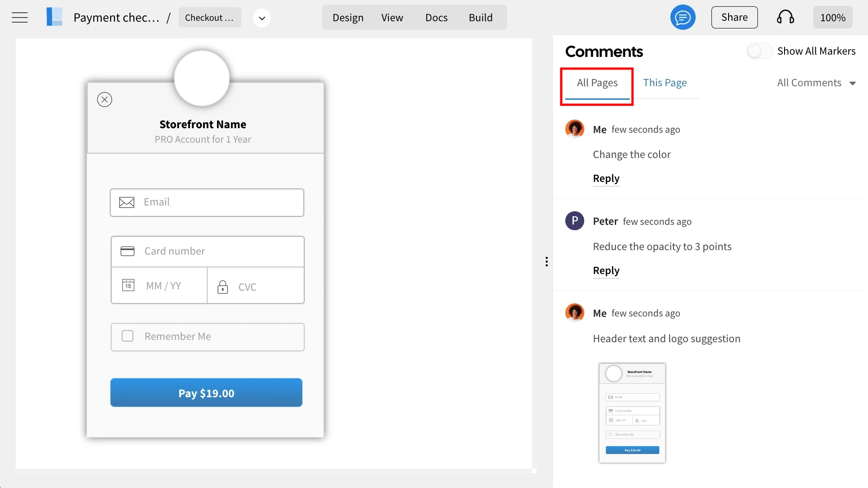Click the blue project logo icon
Viewport: 868px width, 488px height.
click(55, 17)
